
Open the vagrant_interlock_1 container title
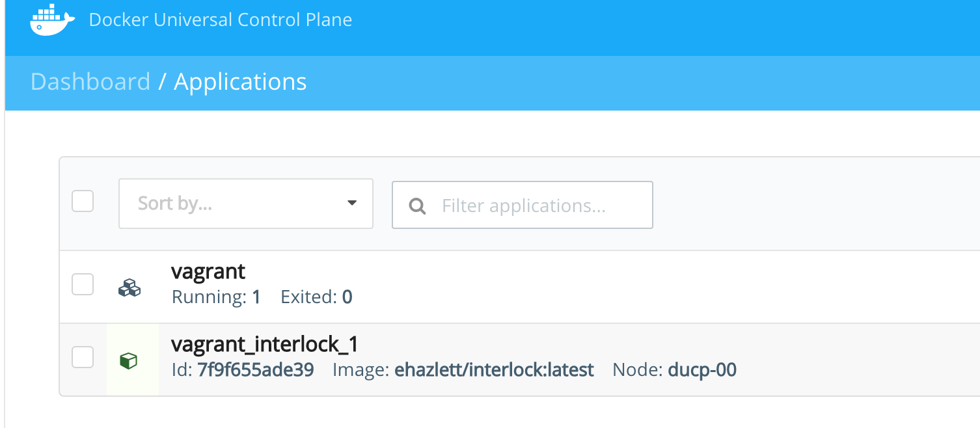pyautogui.click(x=265, y=343)
